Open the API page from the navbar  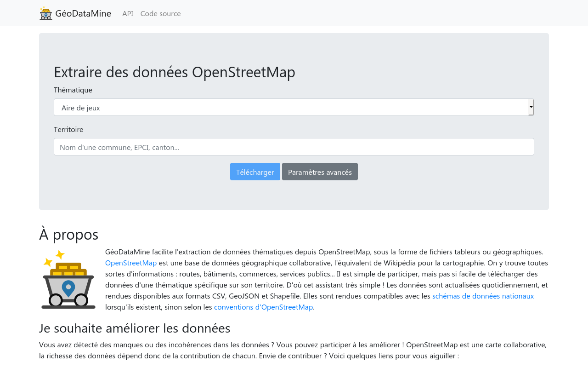click(128, 13)
